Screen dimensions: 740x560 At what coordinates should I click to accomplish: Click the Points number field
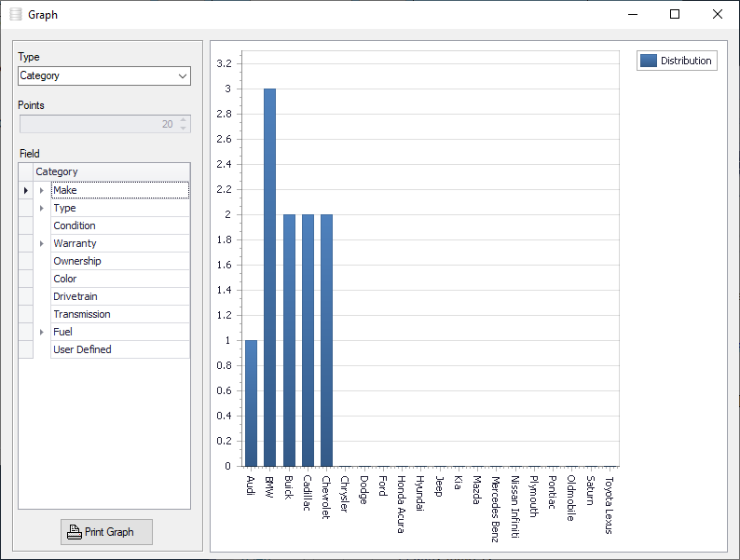pos(104,124)
